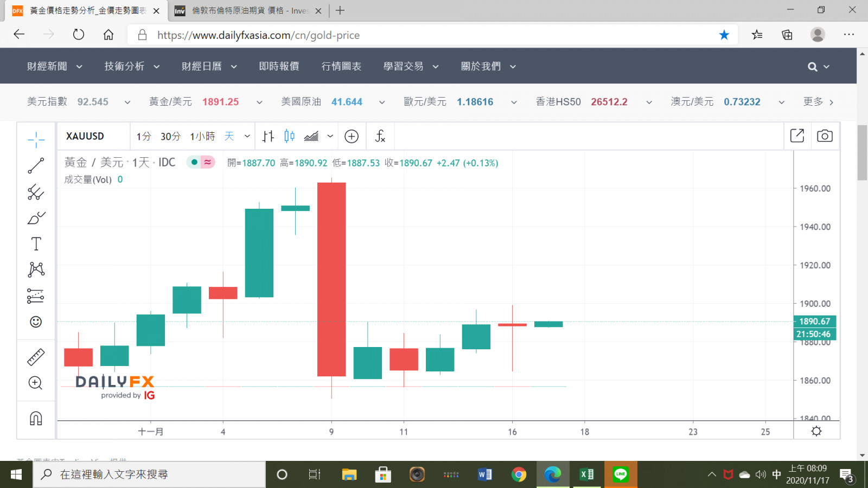The width and height of the screenshot is (868, 488).
Task: Go to browser home page
Action: [108, 35]
